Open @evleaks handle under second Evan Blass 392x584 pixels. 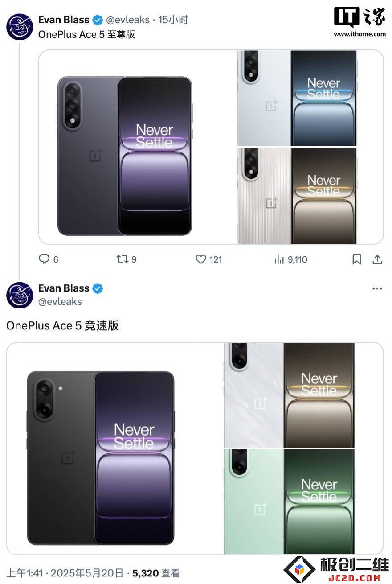coord(60,302)
